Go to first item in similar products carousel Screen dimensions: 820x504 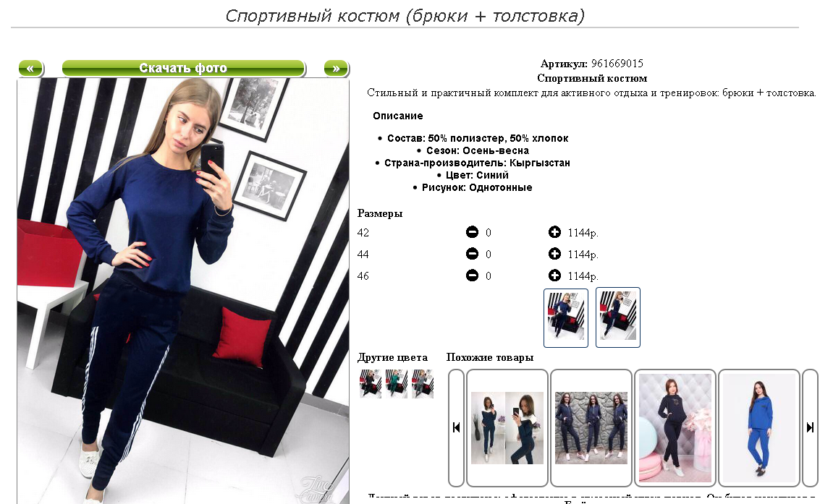[456, 428]
